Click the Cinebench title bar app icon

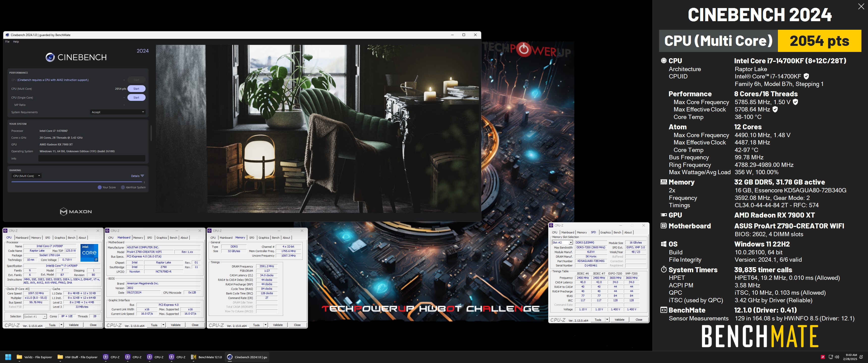(x=7, y=35)
